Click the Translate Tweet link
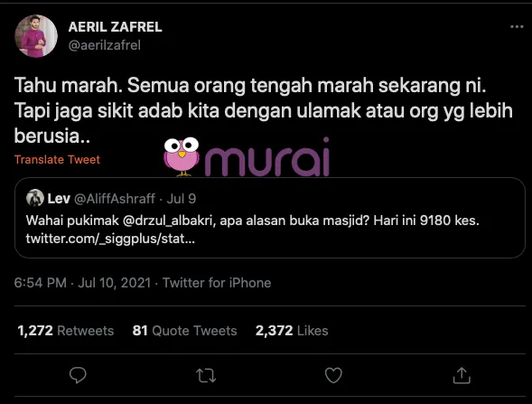This screenshot has height=404, width=532. (x=57, y=160)
